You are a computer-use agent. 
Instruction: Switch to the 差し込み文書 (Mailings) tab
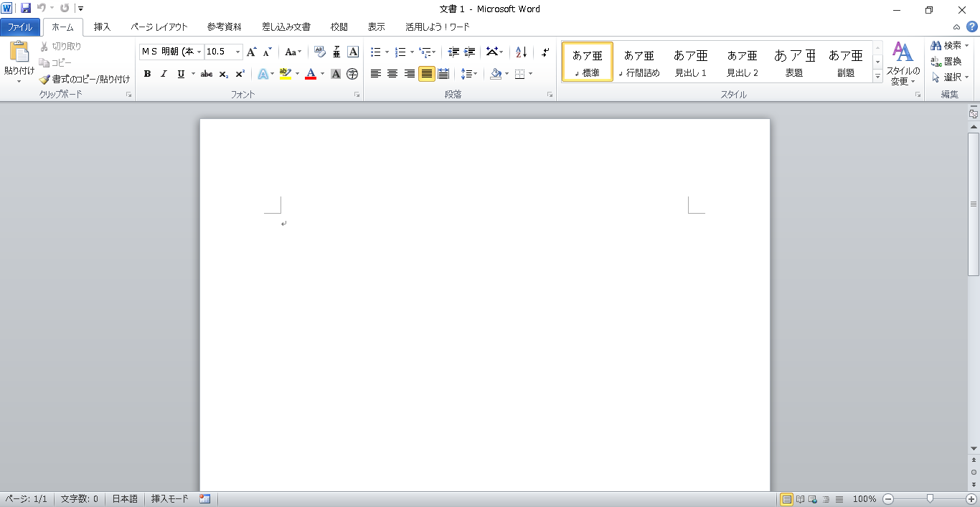[286, 27]
